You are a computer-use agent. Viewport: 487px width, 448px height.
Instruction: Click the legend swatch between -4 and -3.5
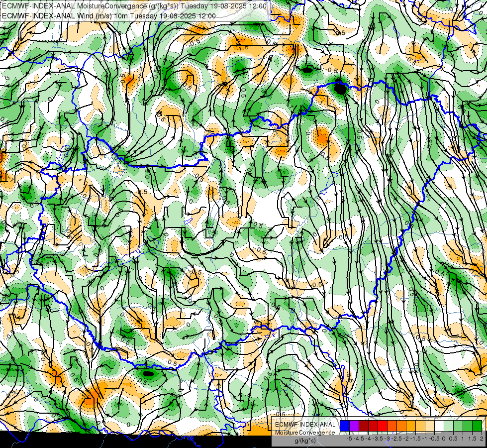click(x=373, y=426)
